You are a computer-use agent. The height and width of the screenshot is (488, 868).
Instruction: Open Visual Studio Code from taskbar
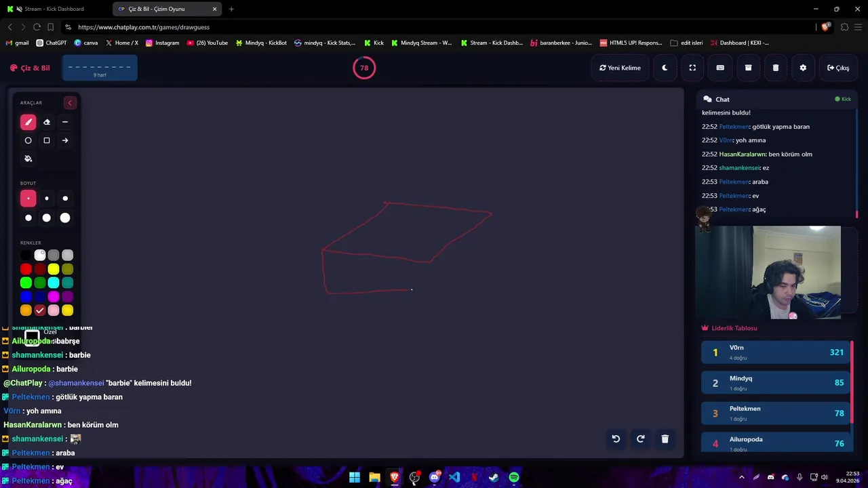pyautogui.click(x=454, y=477)
